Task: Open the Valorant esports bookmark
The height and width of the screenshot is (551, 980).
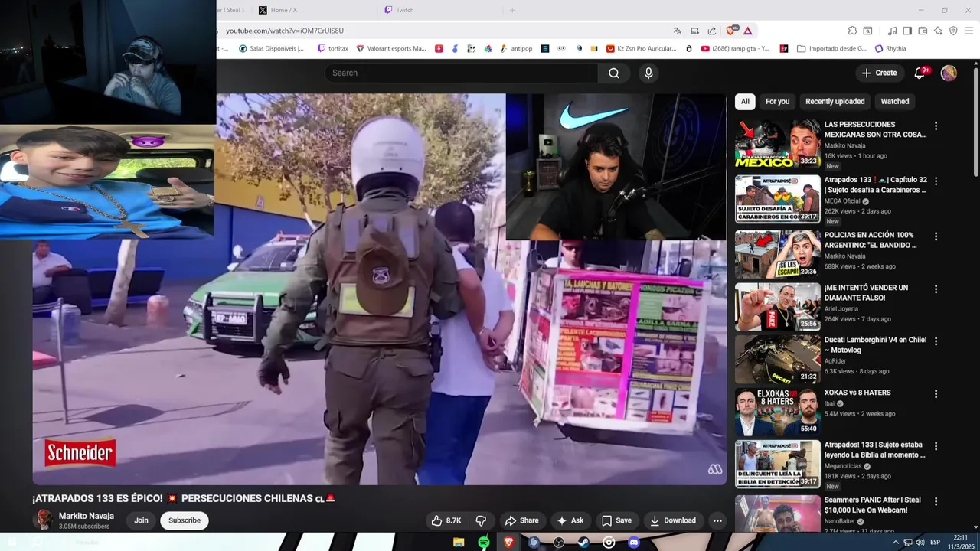Action: click(x=391, y=48)
